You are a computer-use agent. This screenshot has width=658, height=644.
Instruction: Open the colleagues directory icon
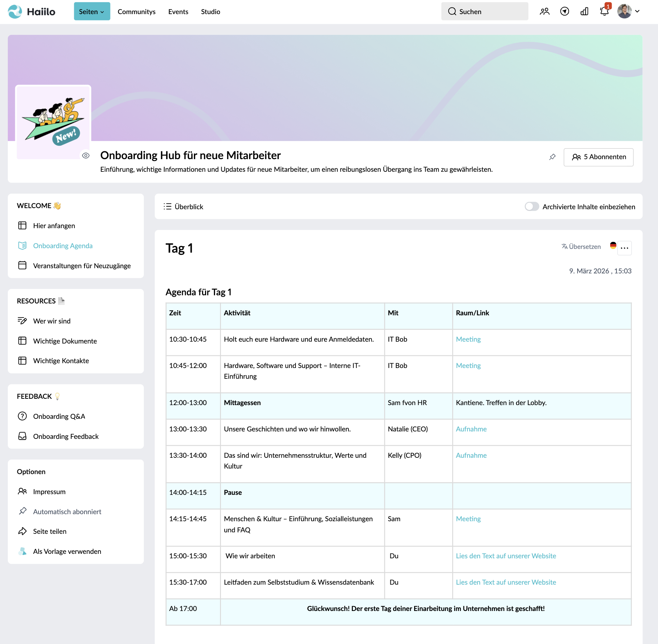pos(545,11)
